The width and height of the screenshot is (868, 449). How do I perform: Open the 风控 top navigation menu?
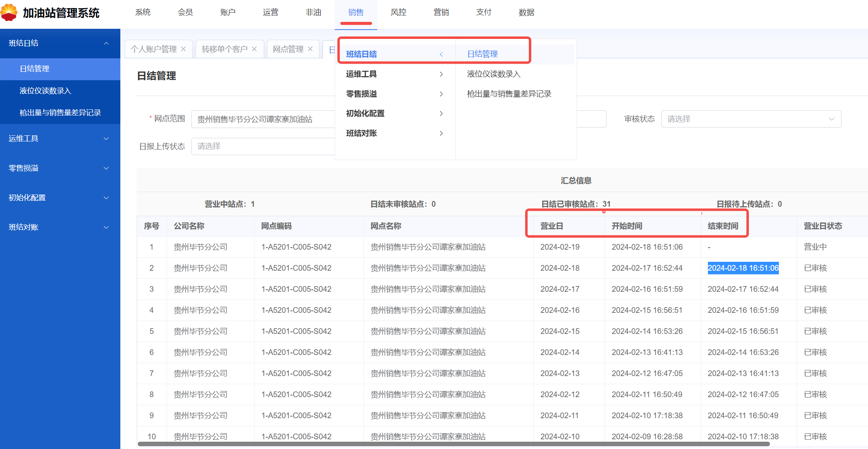coord(398,13)
